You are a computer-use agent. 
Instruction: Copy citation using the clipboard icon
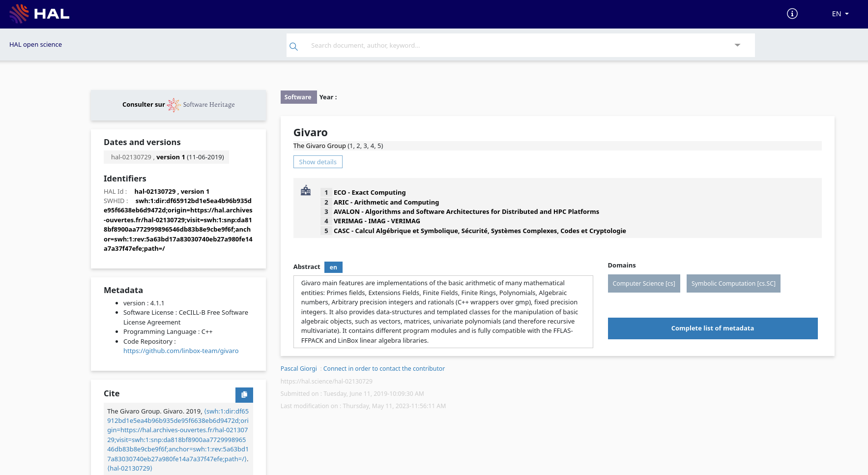(x=244, y=394)
